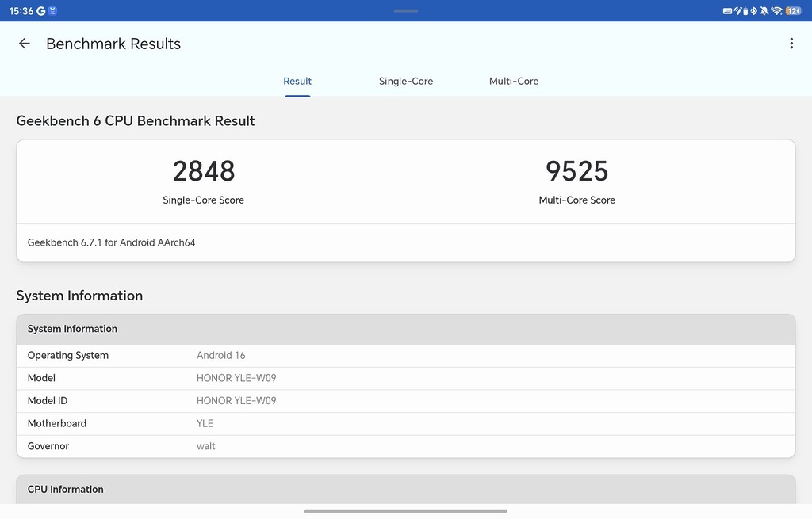Tap the Benchmark Results title

click(x=113, y=44)
